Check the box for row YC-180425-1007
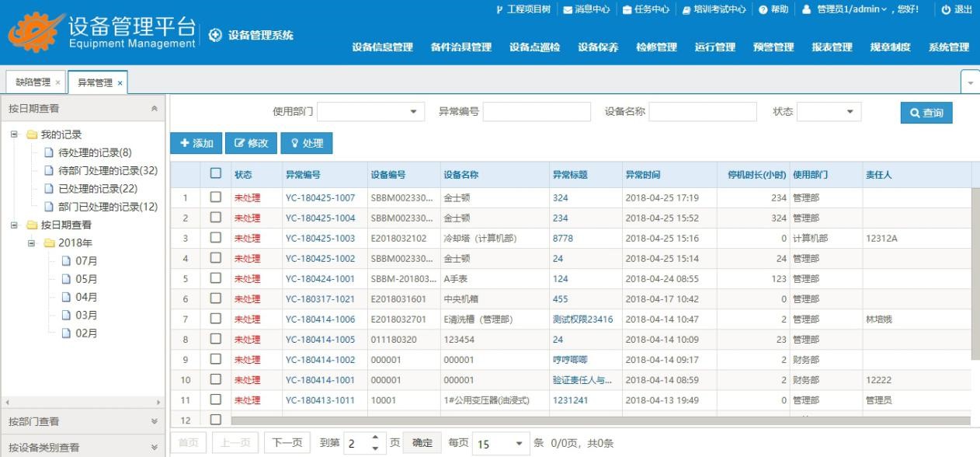This screenshot has height=457, width=980. pos(216,197)
